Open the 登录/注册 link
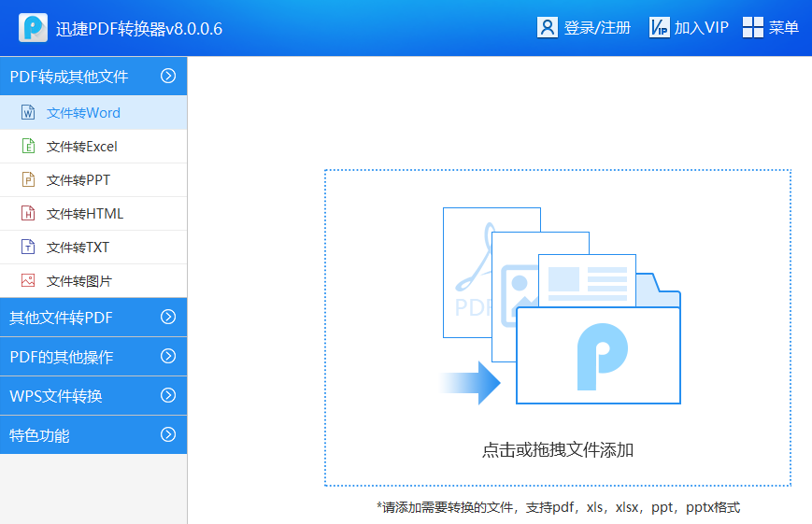The width and height of the screenshot is (812, 524). (x=597, y=27)
